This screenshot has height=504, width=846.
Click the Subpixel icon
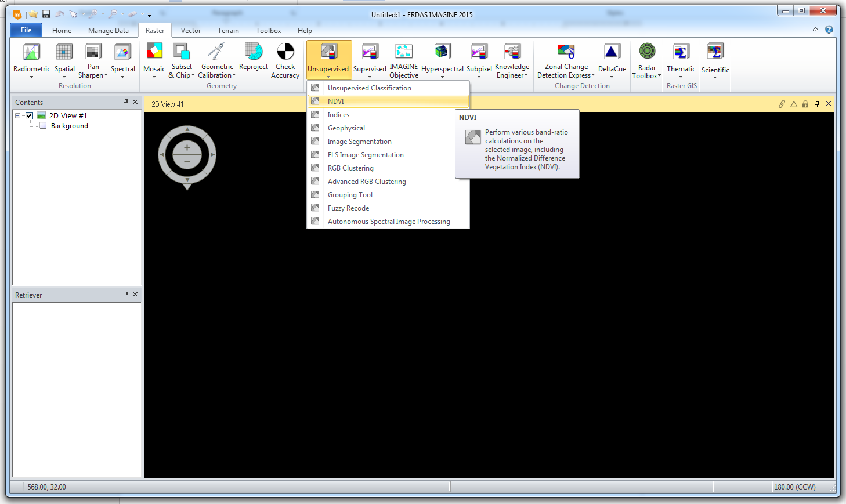click(479, 52)
